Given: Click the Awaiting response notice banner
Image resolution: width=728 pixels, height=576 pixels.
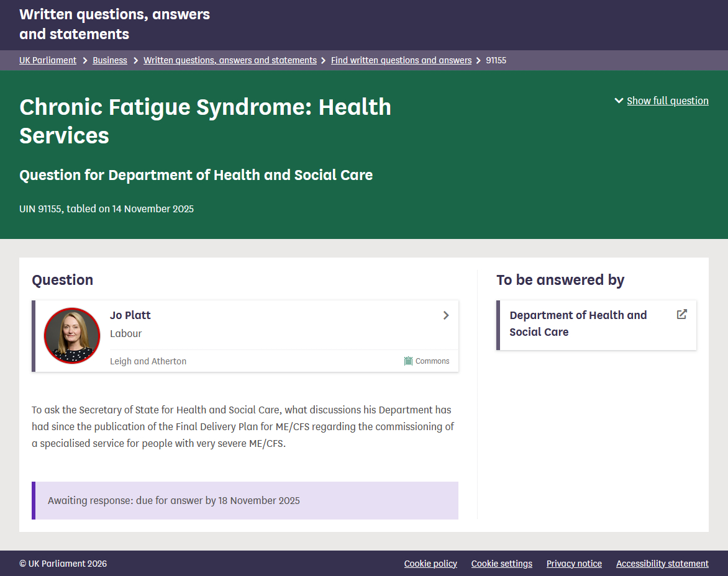Looking at the screenshot, I should click(x=245, y=500).
